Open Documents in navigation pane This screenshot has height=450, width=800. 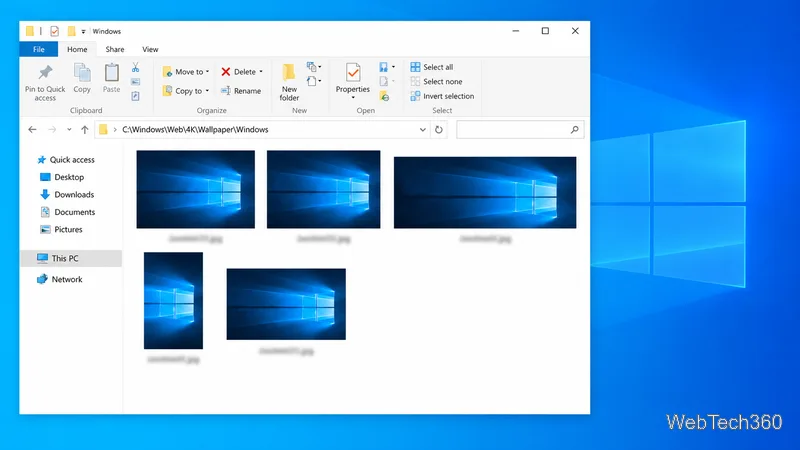click(x=67, y=212)
